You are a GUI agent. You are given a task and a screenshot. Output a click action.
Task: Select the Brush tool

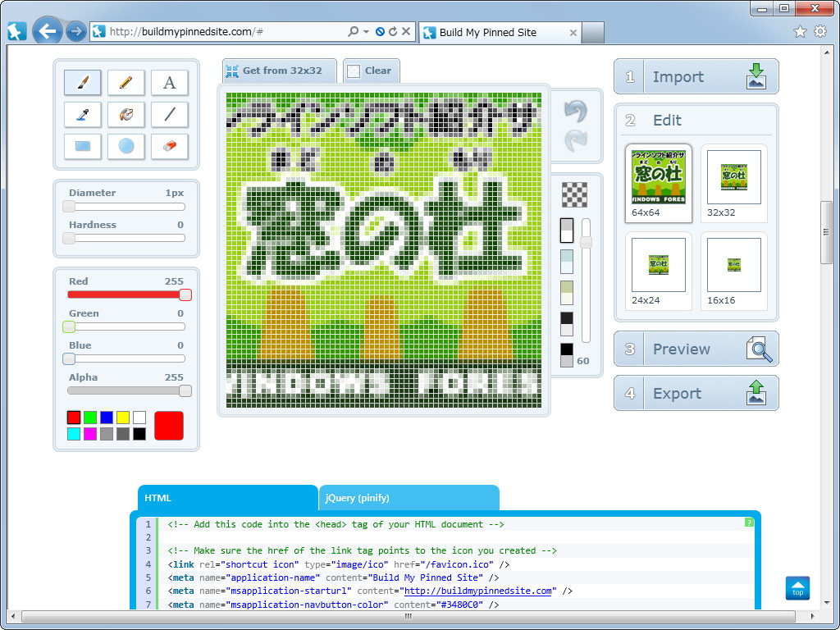[82, 82]
